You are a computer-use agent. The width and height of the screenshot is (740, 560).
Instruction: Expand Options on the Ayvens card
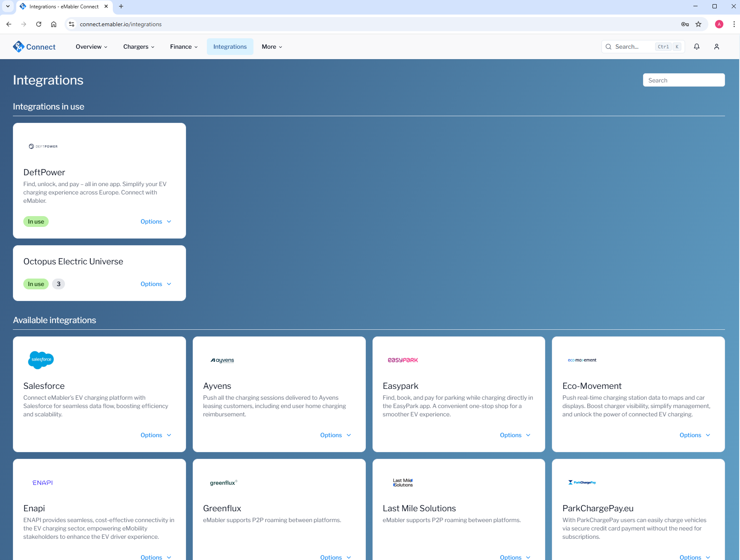click(x=335, y=435)
